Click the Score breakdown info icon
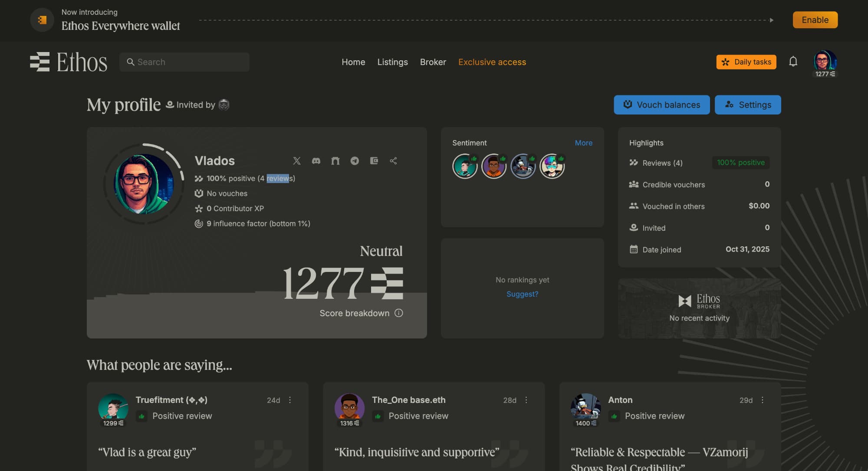This screenshot has height=471, width=868. click(x=399, y=313)
